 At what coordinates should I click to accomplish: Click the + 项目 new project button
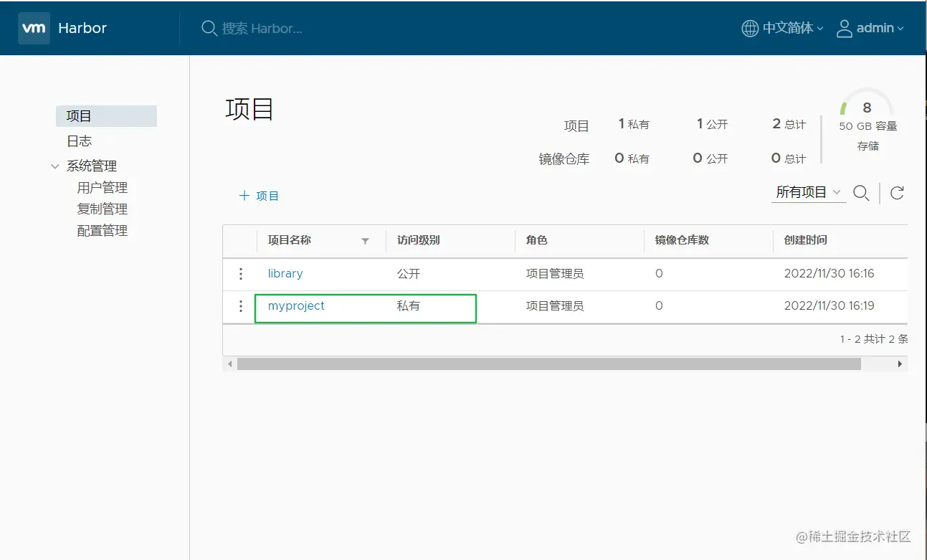pos(259,196)
